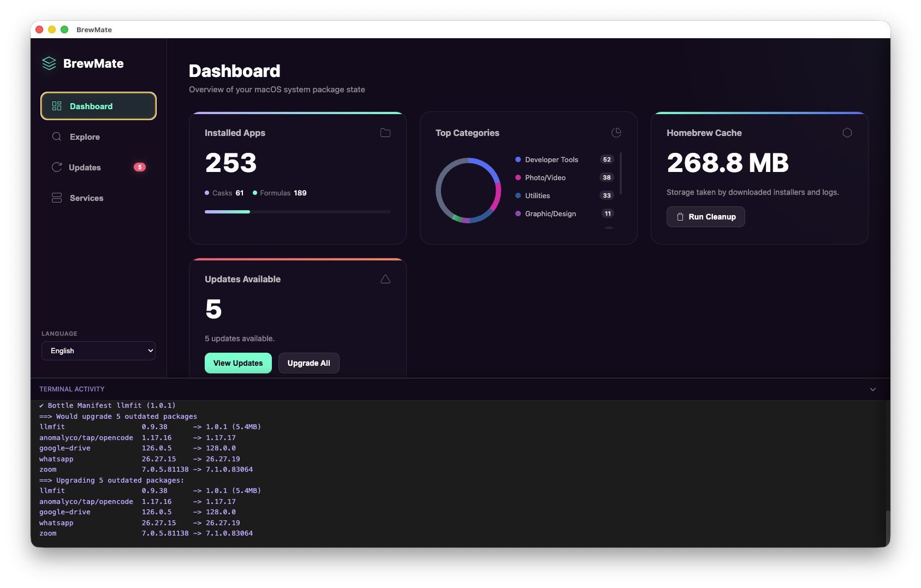Click the 52 count badge
Image resolution: width=921 pixels, height=588 pixels.
pyautogui.click(x=607, y=159)
